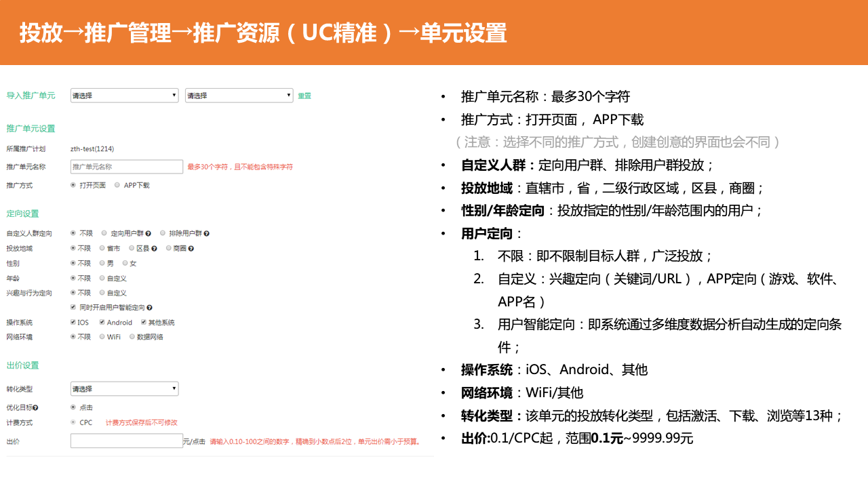Click the 推广单元名称 text field

click(x=127, y=167)
